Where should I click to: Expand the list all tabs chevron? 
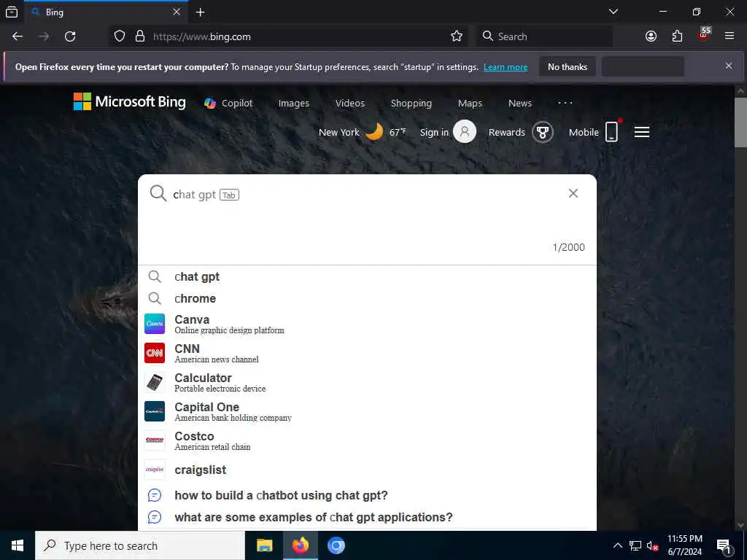coord(614,12)
